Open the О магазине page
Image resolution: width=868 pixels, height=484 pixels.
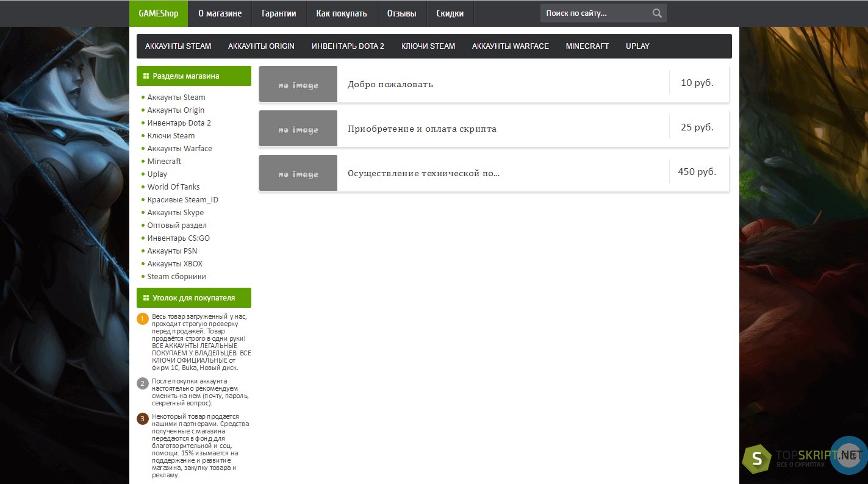click(220, 13)
